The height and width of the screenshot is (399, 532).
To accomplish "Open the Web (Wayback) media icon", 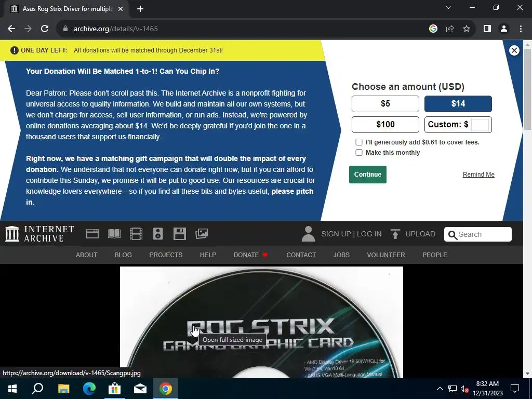I will 92,234.
